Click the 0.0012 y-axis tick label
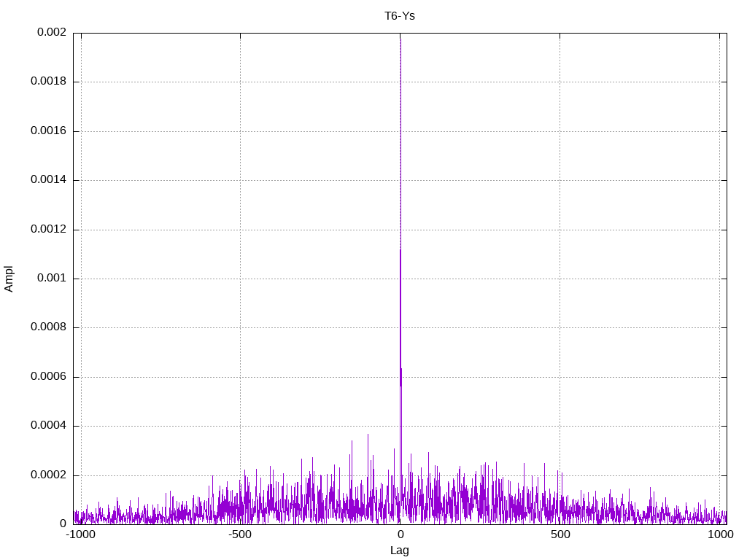 point(48,230)
